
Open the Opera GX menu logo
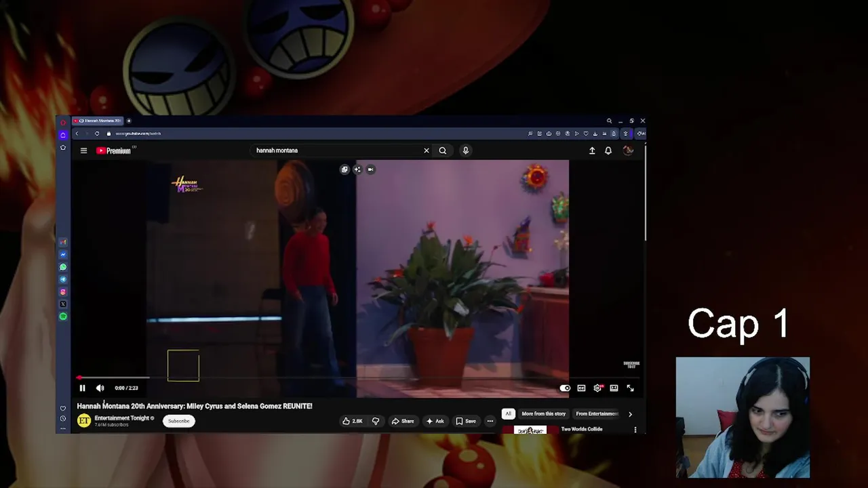click(x=63, y=122)
